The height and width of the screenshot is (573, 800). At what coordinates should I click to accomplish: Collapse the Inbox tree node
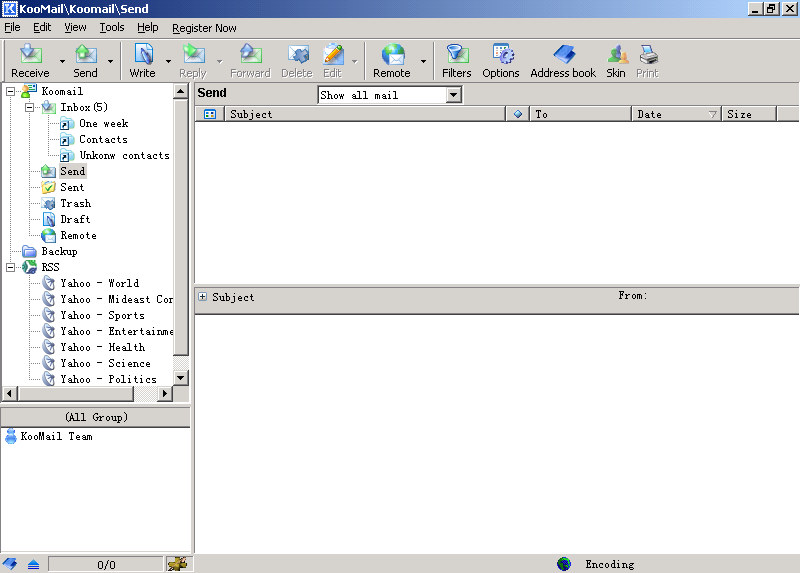[x=30, y=107]
